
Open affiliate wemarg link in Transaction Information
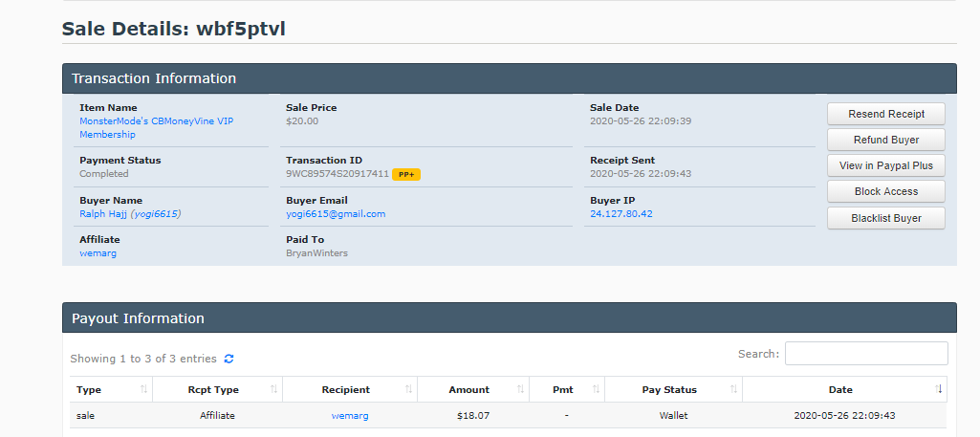(x=98, y=253)
